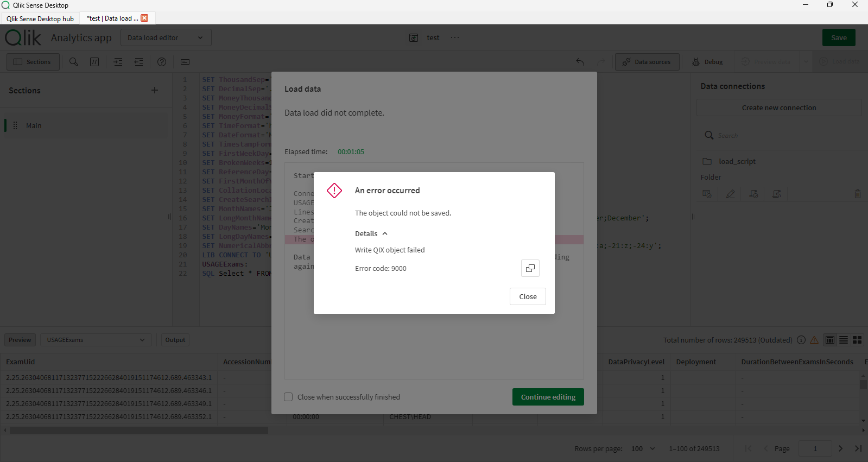Edit the load_script connection
This screenshot has width=868, height=462.
pyautogui.click(x=731, y=194)
